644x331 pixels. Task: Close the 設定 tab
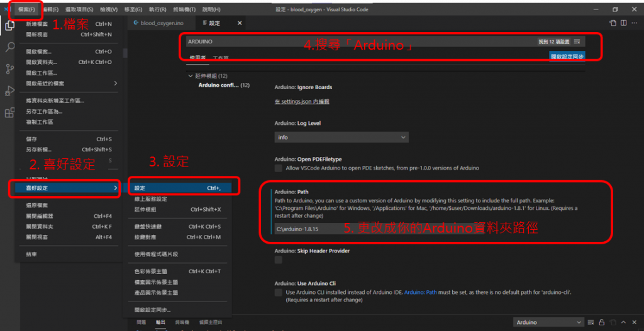click(240, 23)
